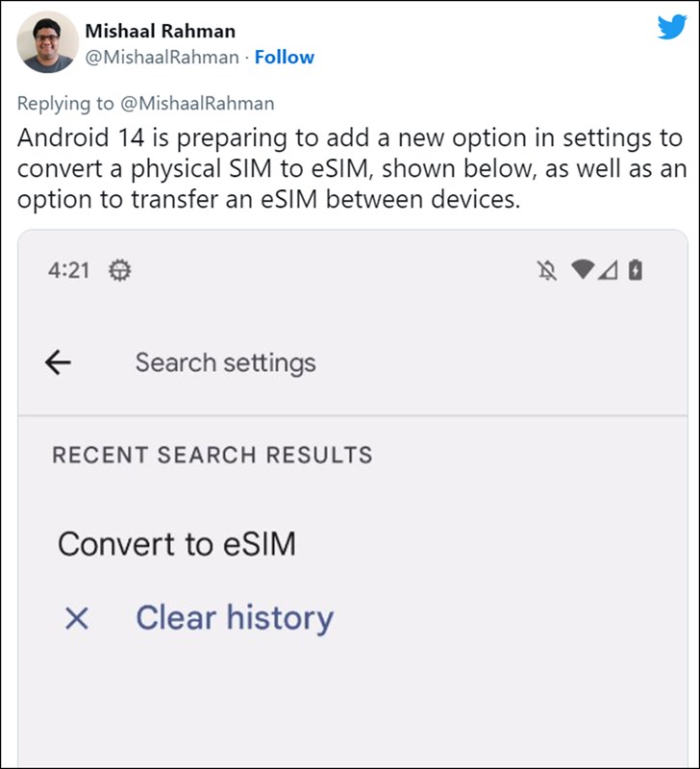This screenshot has height=769, width=700.
Task: Focus the Search settings field
Action: tap(225, 362)
